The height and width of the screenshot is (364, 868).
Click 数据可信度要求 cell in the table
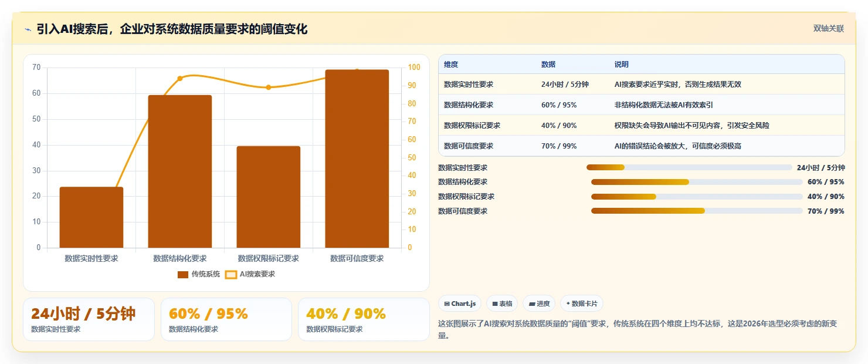tap(469, 146)
